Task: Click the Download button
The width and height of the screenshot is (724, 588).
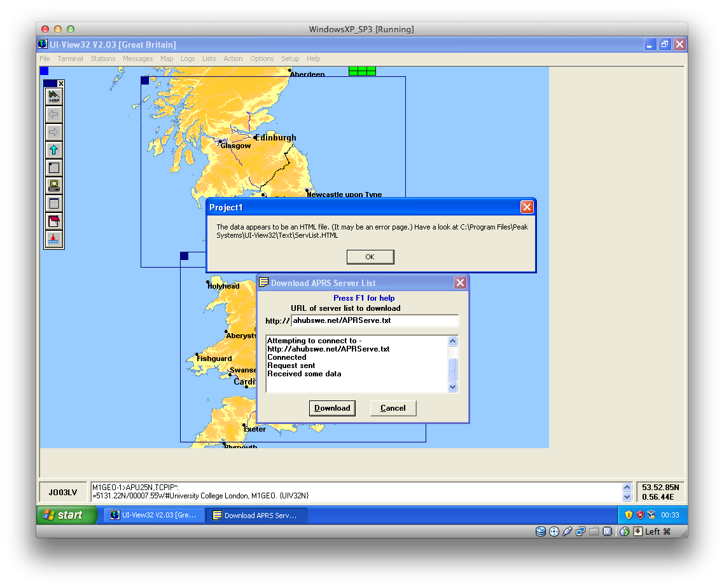Action: [x=333, y=408]
